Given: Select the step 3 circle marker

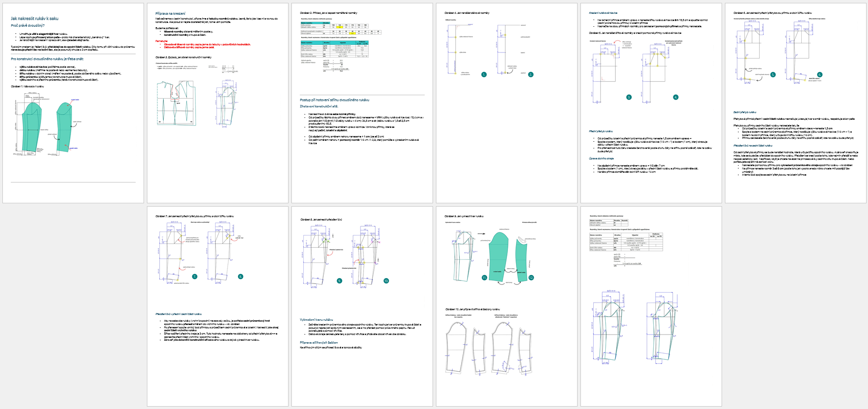Looking at the screenshot, I should point(629,97).
